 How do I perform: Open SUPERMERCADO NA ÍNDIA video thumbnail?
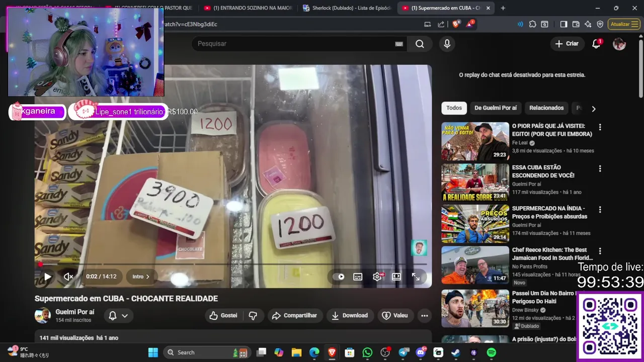point(475,224)
